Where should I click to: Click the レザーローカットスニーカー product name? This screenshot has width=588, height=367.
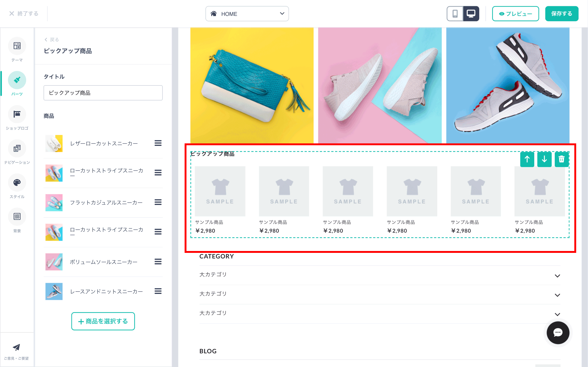click(104, 143)
